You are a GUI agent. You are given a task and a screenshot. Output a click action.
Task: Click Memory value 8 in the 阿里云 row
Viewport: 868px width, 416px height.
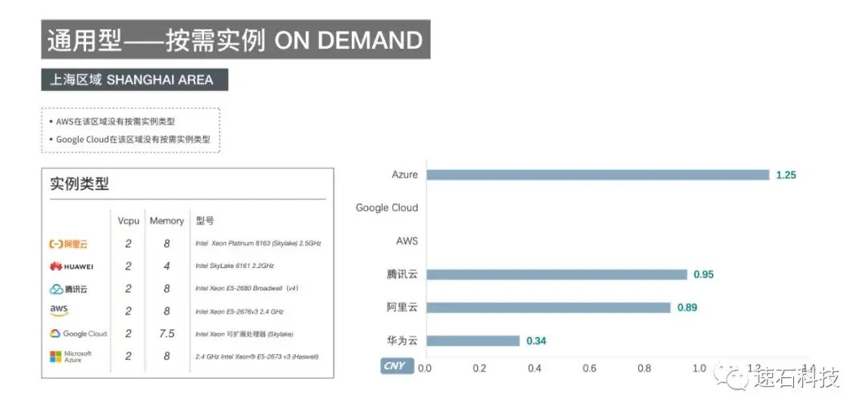coord(166,244)
